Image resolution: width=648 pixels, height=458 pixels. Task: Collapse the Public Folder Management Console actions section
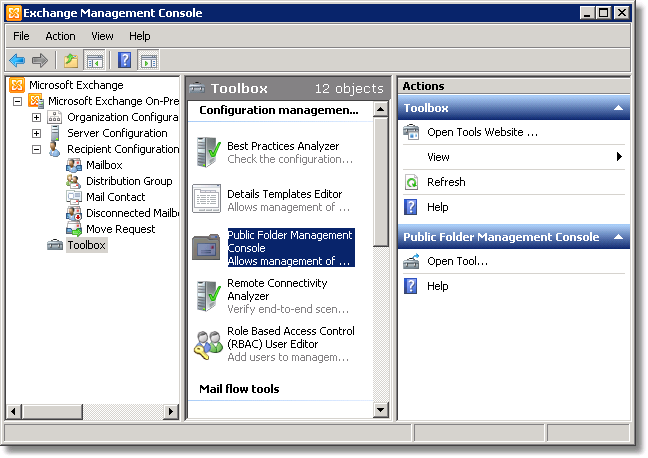[618, 237]
